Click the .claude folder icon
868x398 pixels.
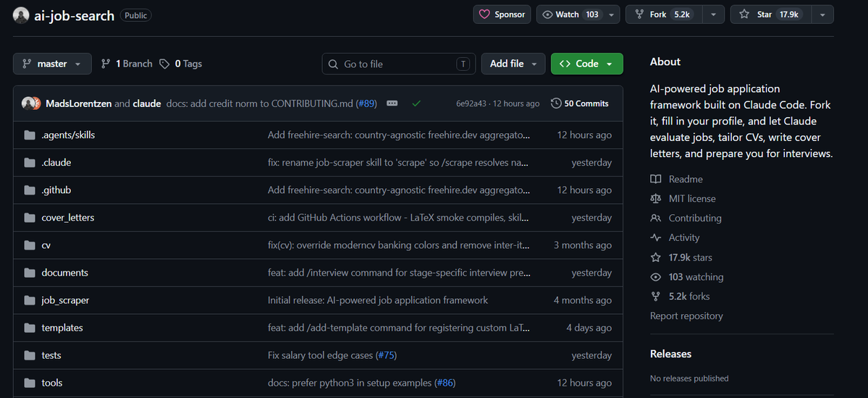click(30, 162)
